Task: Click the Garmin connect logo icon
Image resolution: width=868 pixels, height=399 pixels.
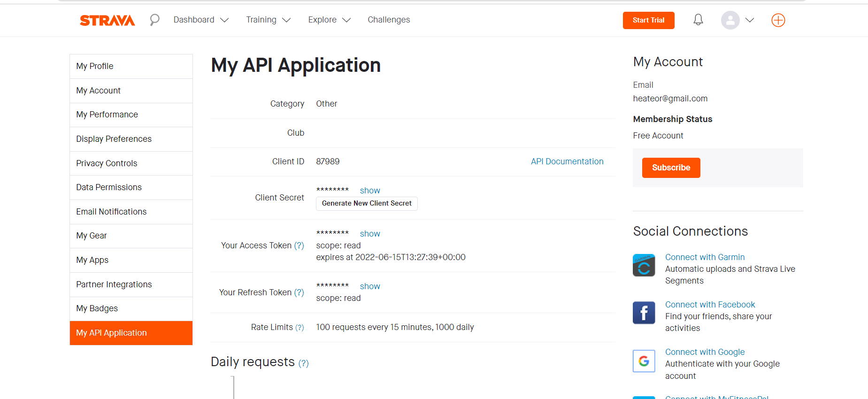Action: [x=644, y=266]
